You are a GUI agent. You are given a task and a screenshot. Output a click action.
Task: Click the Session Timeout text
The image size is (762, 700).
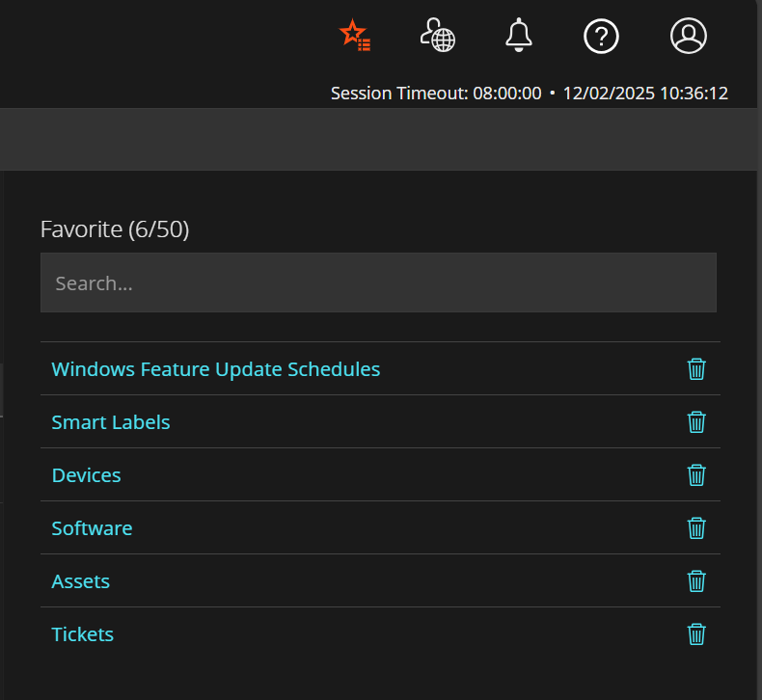click(435, 94)
